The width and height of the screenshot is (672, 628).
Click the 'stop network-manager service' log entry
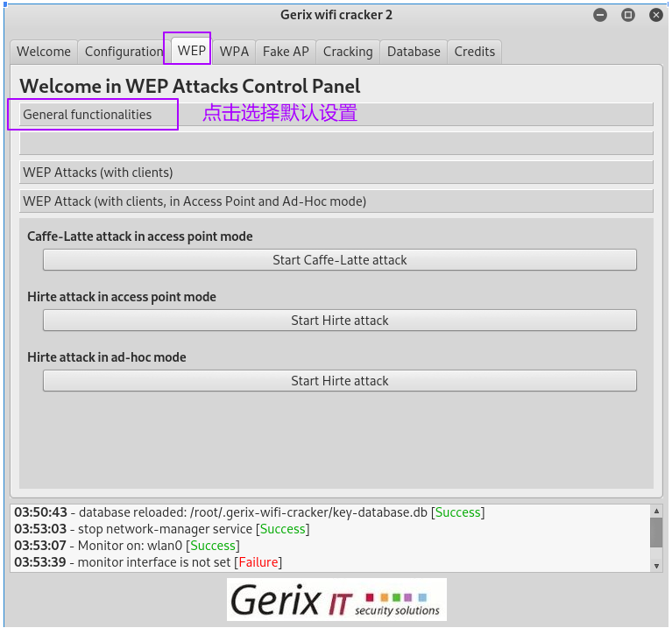click(161, 529)
